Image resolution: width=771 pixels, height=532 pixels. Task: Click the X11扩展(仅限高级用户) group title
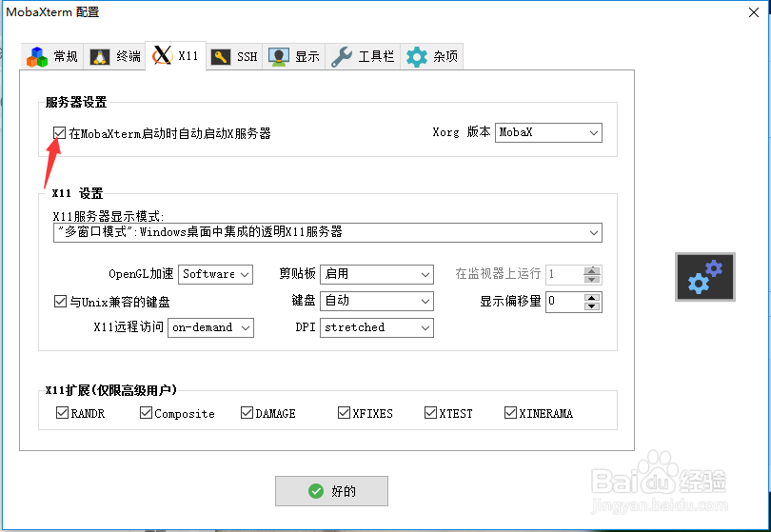click(111, 390)
